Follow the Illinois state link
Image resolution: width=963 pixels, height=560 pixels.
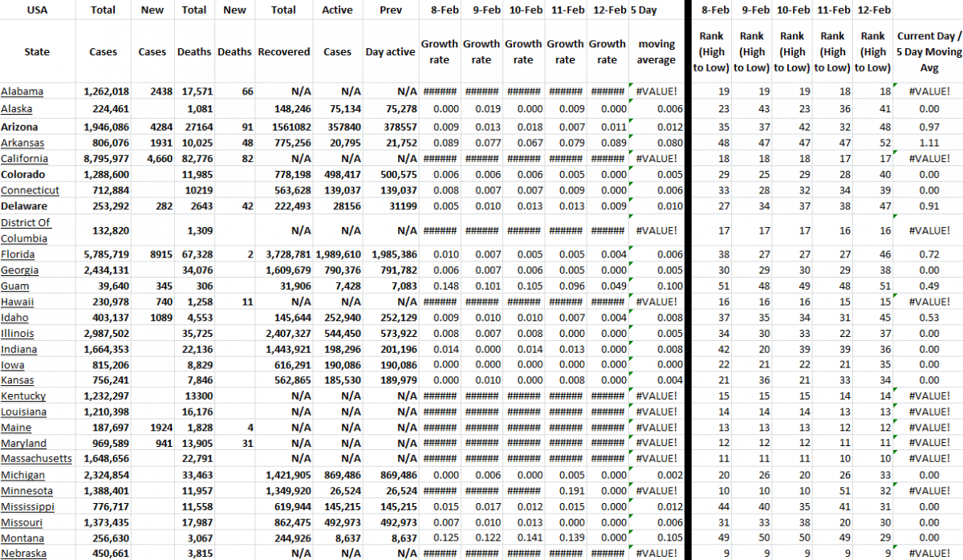[17, 333]
